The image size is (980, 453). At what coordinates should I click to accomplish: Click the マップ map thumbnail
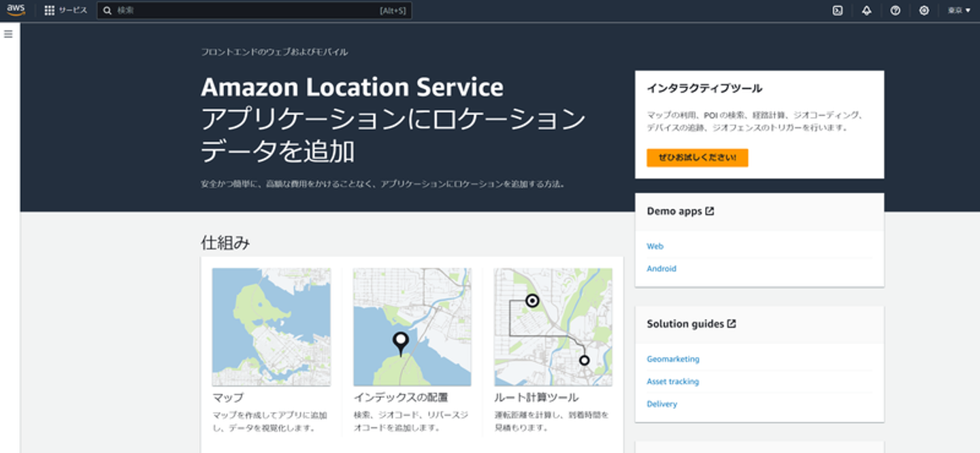(272, 327)
